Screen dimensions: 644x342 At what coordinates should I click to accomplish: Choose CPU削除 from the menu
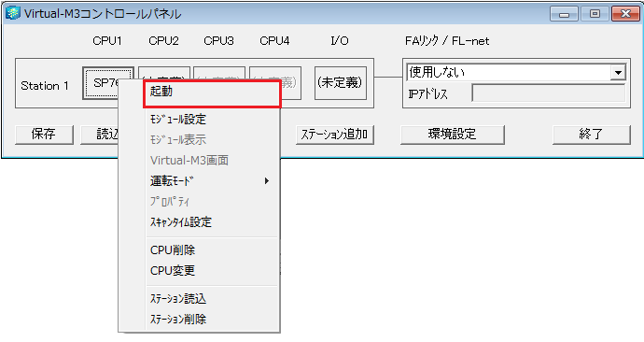[212, 249]
